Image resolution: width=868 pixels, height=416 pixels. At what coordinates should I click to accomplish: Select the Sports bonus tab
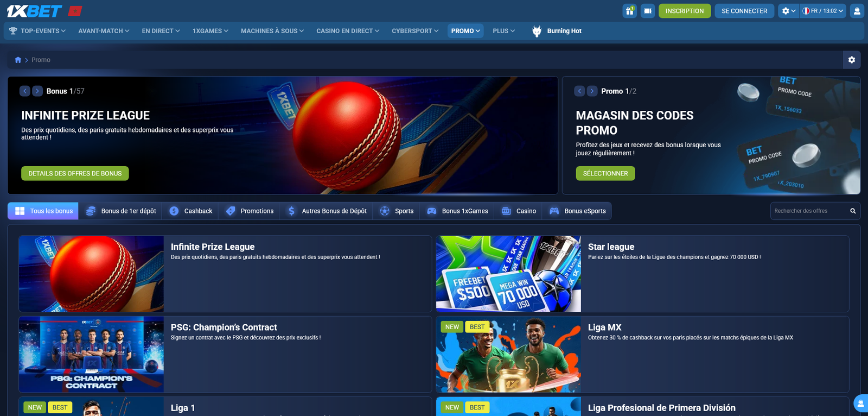(x=397, y=211)
